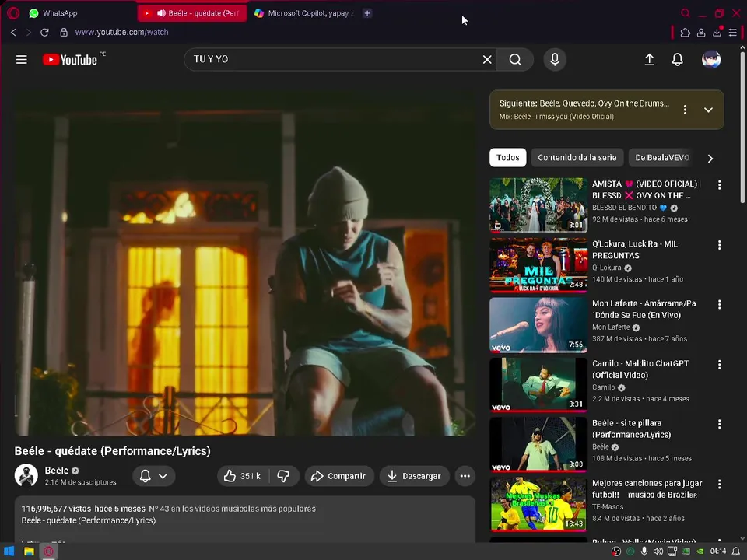Screen dimensions: 747x560
Task: Open Windows notification center bell
Action: [736, 551]
